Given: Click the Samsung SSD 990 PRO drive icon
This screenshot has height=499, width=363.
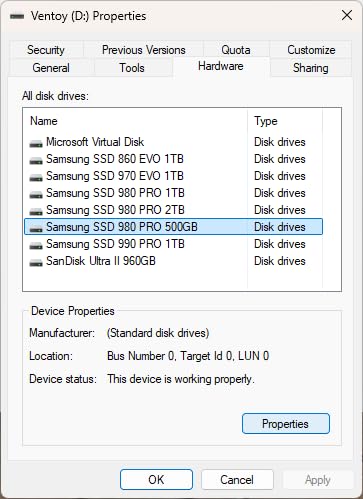Looking at the screenshot, I should coord(36,245).
